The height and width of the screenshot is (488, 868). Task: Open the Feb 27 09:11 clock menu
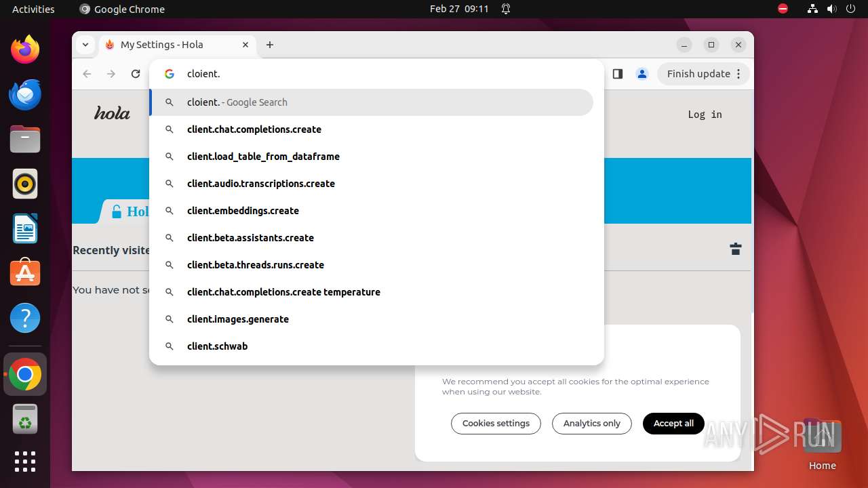[x=459, y=9]
